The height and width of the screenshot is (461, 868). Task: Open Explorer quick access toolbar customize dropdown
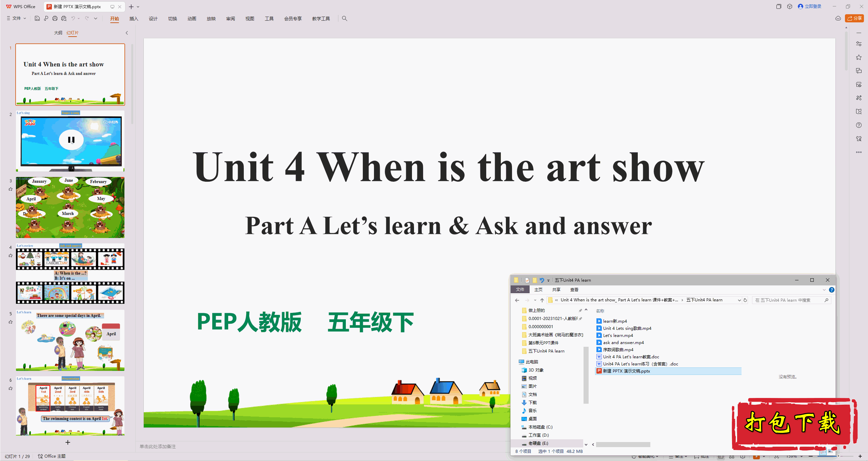coord(548,280)
